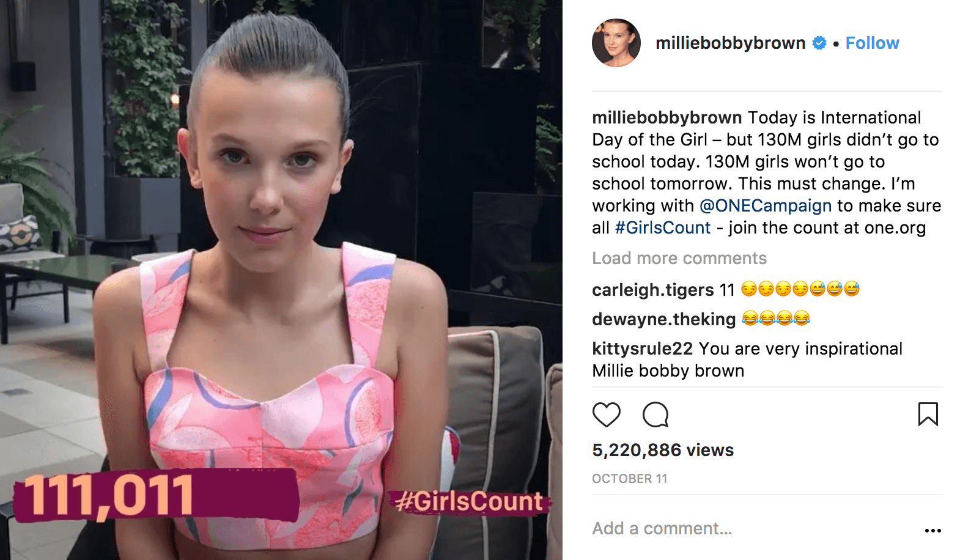971x560 pixels.
Task: Open milliebobbybrown username in the header
Action: (731, 43)
